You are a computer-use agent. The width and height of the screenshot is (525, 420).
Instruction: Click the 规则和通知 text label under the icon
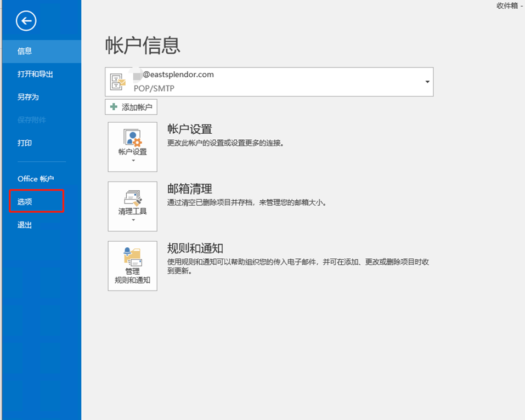[x=132, y=280]
